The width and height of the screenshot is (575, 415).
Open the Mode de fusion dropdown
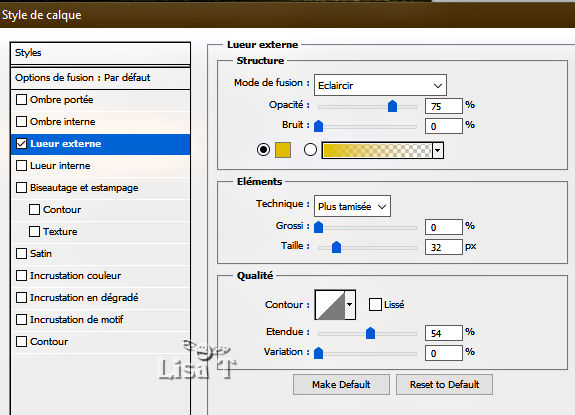click(x=380, y=85)
